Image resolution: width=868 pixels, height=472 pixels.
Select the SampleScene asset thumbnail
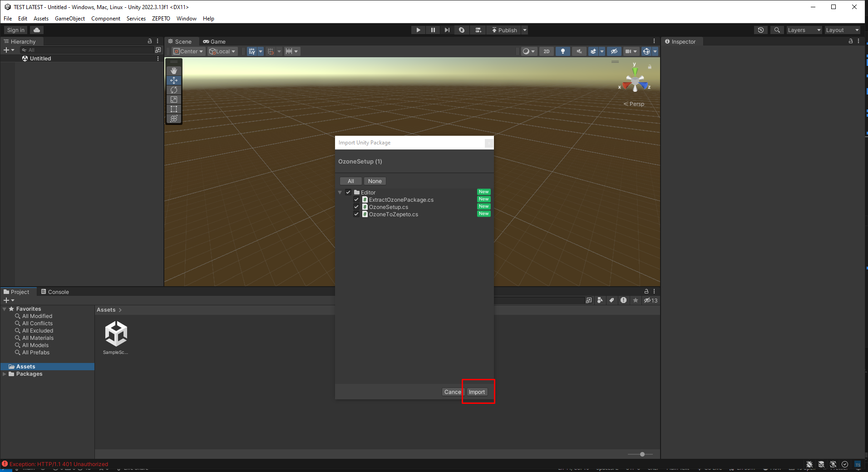(x=116, y=338)
